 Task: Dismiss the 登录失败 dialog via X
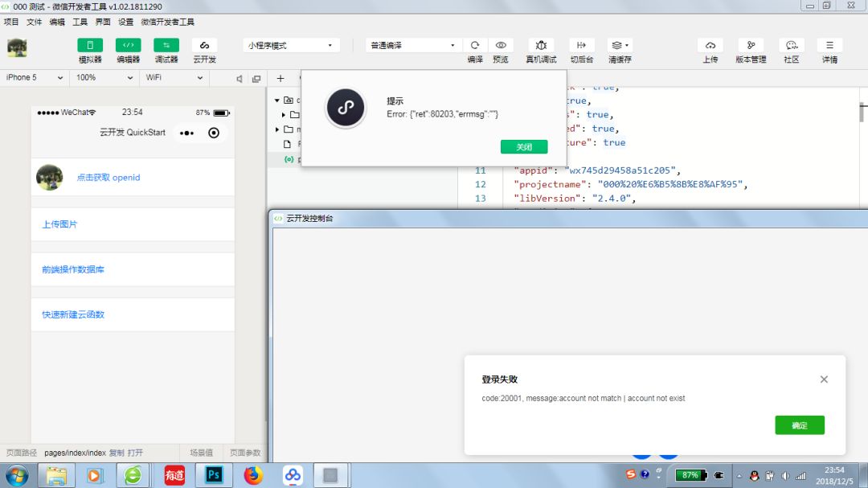tap(824, 379)
